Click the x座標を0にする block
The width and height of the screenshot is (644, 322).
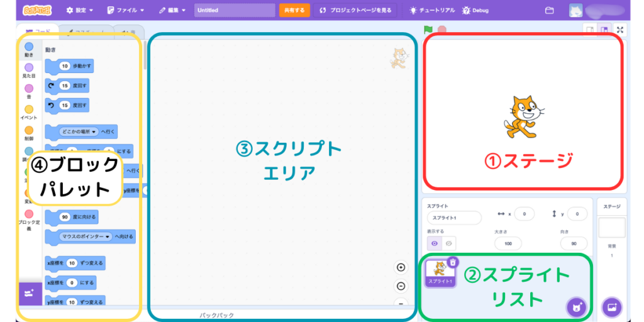pyautogui.click(x=70, y=282)
